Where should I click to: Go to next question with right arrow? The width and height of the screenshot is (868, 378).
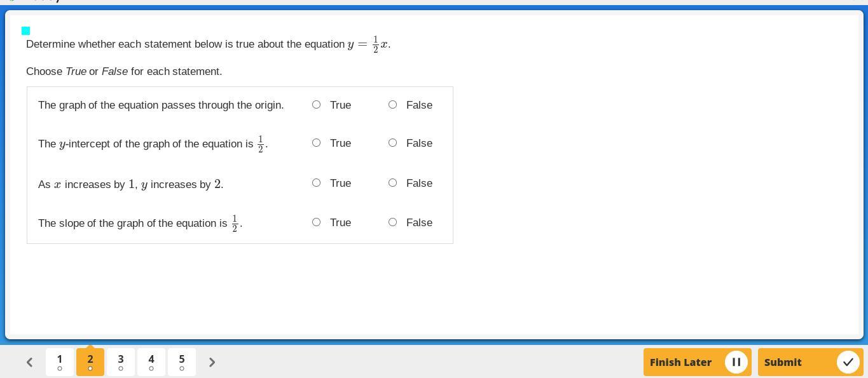212,362
